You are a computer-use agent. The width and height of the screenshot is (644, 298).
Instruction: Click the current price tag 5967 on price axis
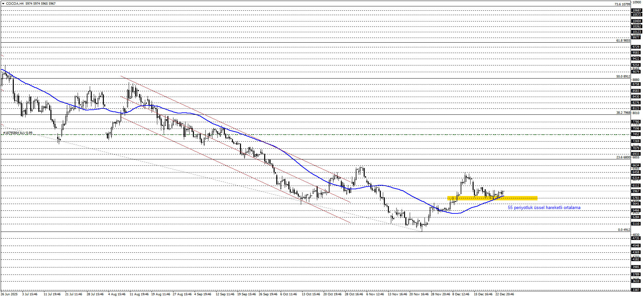click(x=636, y=191)
